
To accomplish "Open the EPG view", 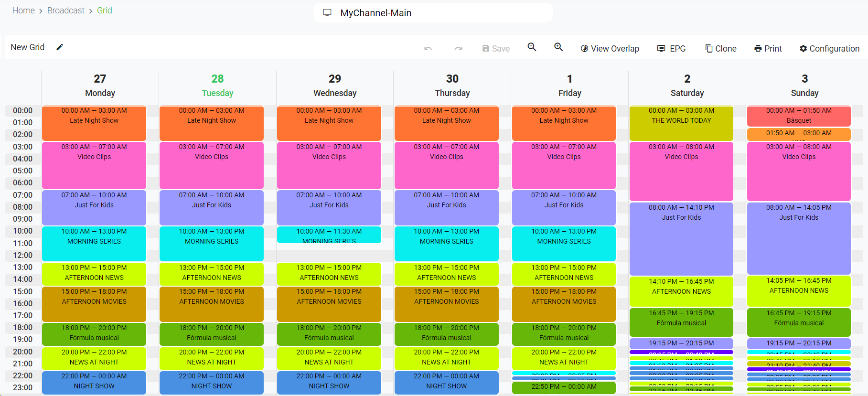I will click(671, 49).
